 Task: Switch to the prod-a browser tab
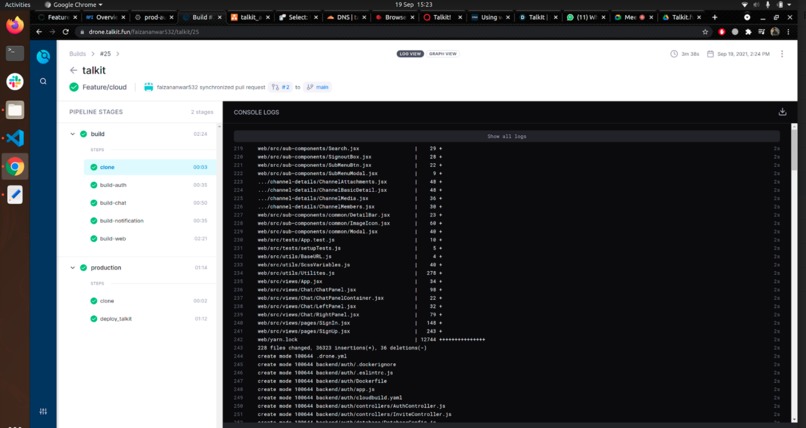(154, 17)
